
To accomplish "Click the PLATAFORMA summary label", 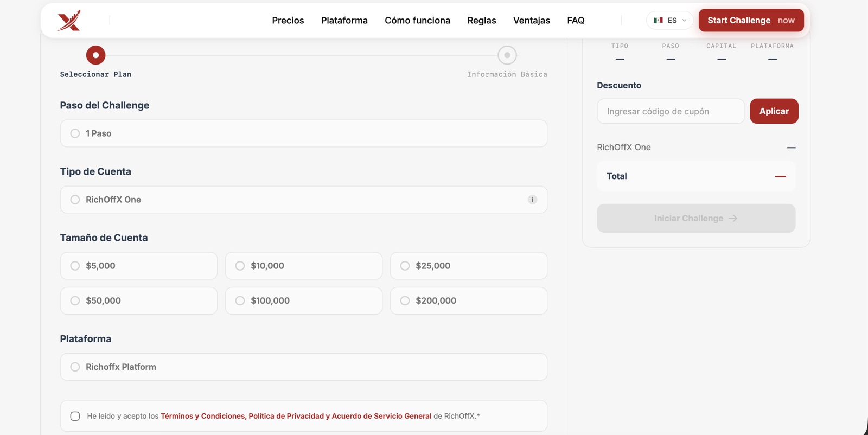I will pos(773,46).
